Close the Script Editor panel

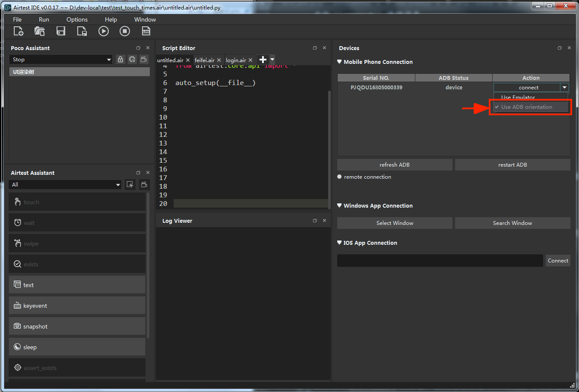324,48
